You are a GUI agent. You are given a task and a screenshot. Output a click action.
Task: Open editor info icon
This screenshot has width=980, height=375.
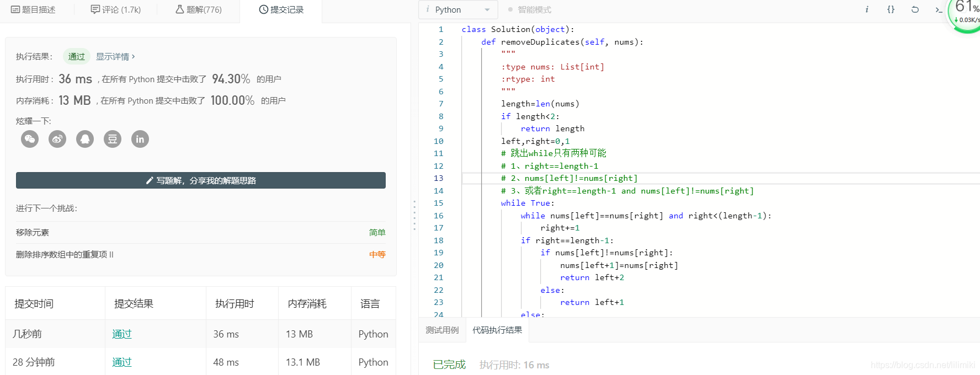(867, 9)
